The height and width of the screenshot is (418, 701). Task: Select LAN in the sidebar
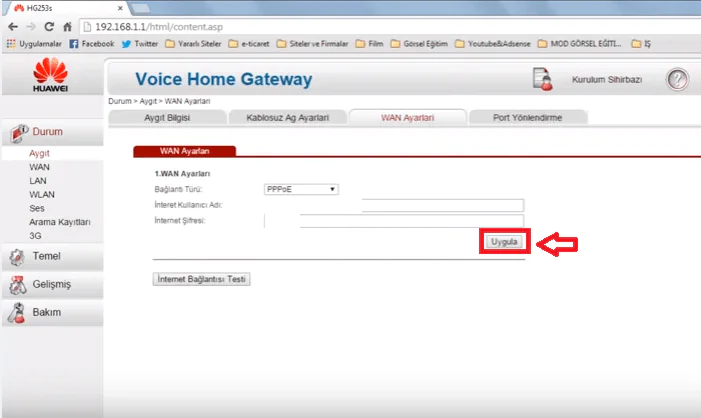(38, 181)
